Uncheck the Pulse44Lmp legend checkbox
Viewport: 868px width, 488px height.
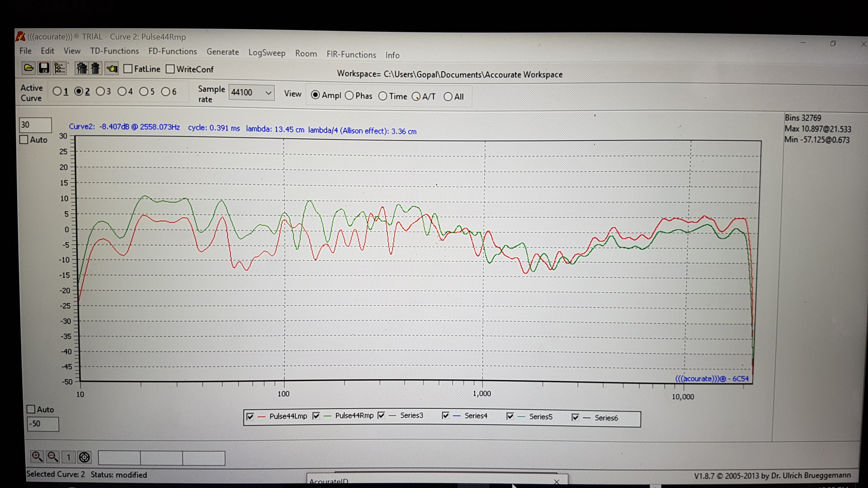250,416
